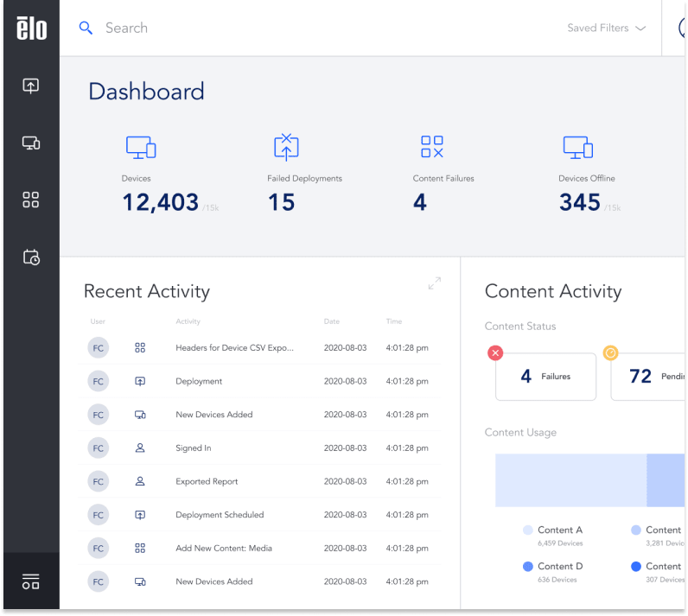Click the search magnifier icon
Screen dimensions: 688x616
pyautogui.click(x=86, y=28)
